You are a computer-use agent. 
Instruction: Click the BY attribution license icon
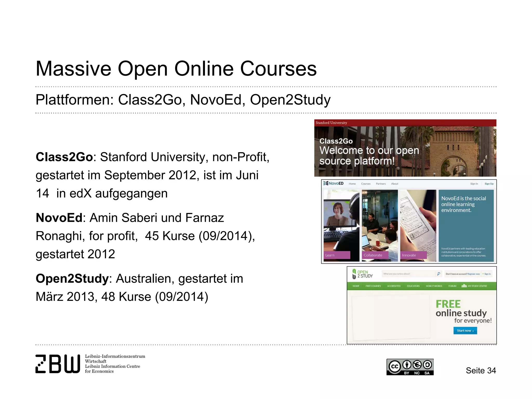tap(407, 365)
